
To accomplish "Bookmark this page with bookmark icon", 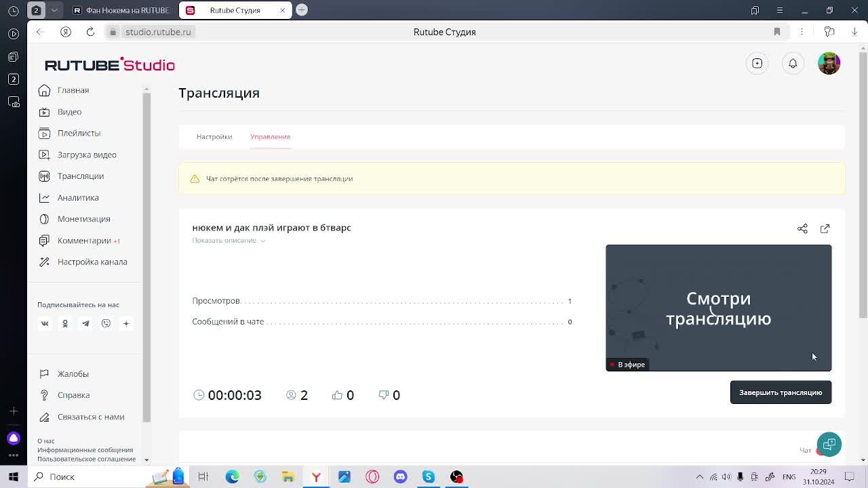I will pyautogui.click(x=777, y=32).
